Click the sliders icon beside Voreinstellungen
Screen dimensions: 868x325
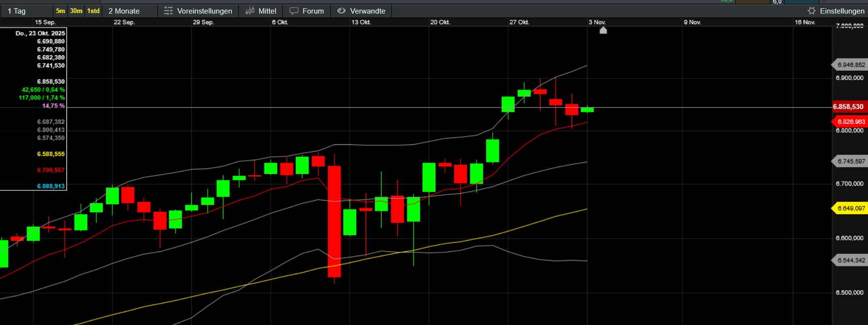click(x=168, y=11)
